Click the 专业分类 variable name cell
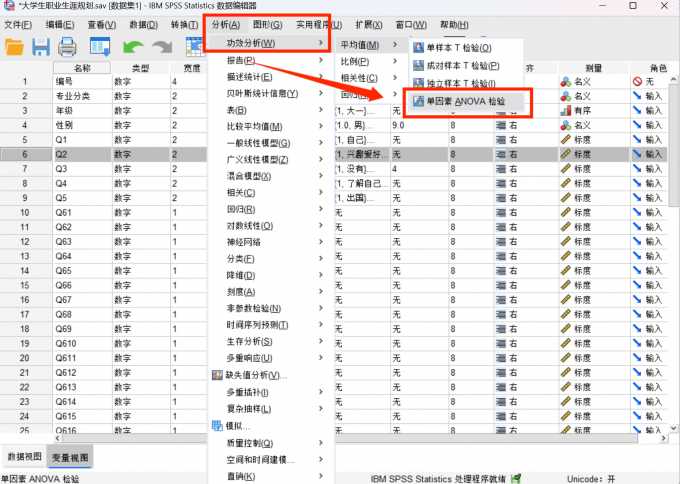 82,96
